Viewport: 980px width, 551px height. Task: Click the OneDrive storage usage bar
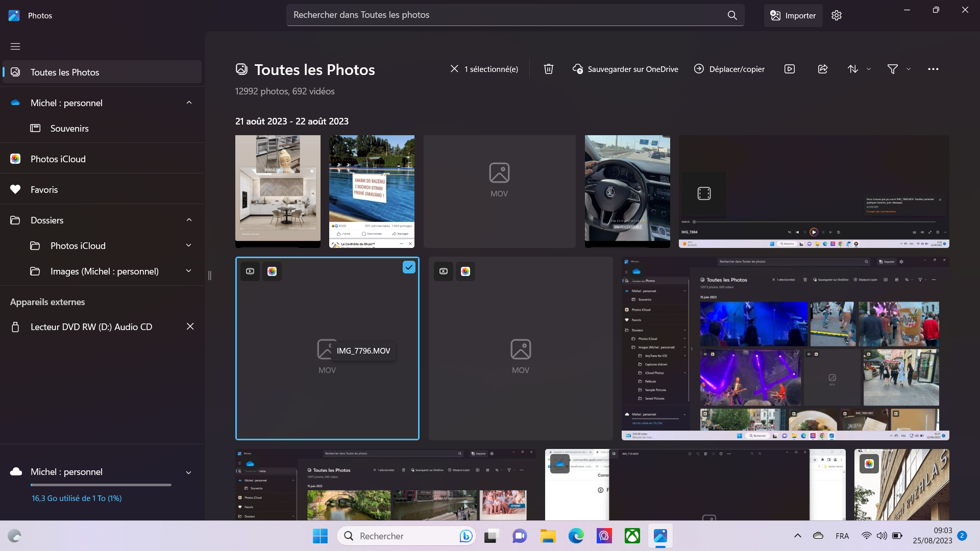[x=101, y=485]
